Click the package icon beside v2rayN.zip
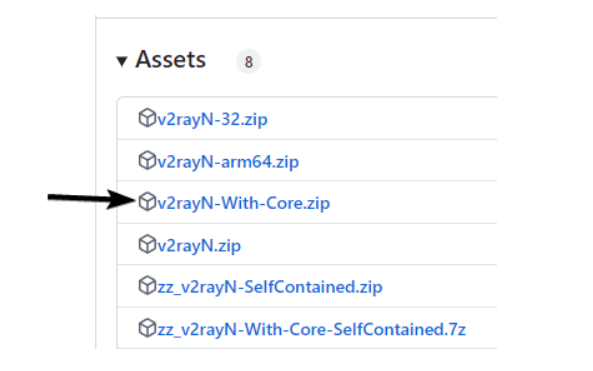The height and width of the screenshot is (371, 593). coord(147,244)
